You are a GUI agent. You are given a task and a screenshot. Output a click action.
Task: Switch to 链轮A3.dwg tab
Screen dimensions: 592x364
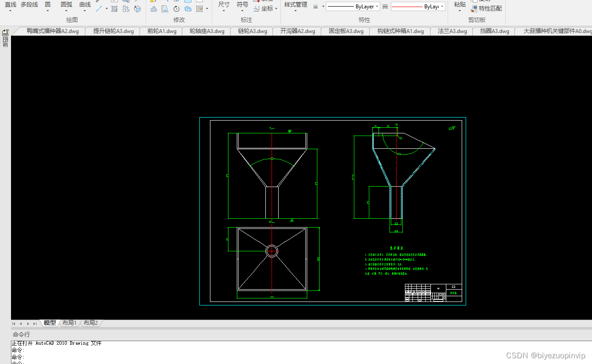pos(253,31)
